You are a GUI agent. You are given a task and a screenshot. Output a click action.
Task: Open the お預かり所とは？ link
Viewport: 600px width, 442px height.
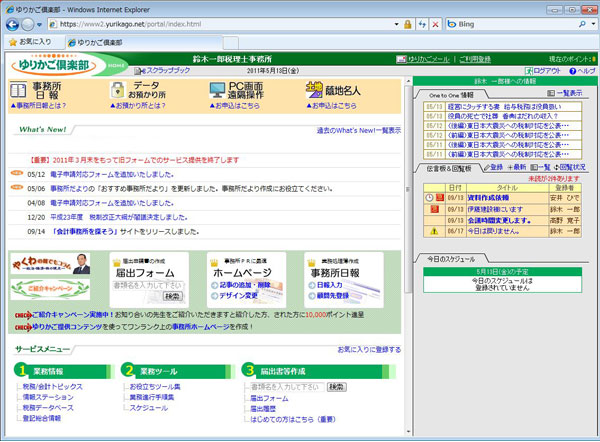click(x=138, y=105)
